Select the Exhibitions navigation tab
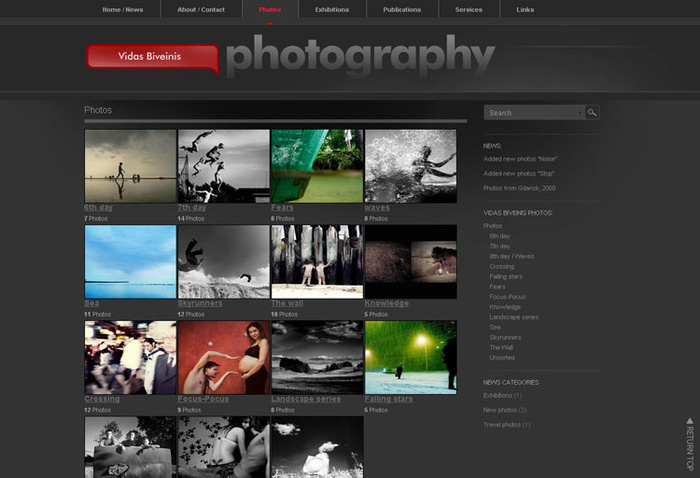 [x=332, y=10]
